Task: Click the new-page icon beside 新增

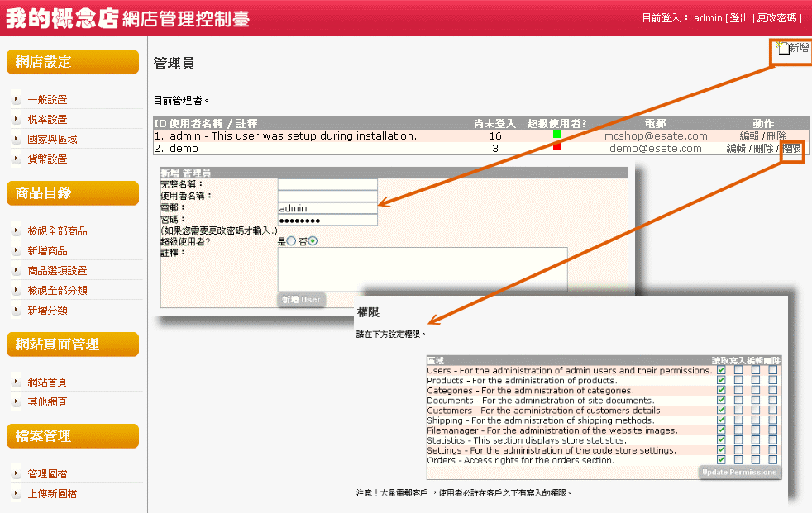Action: pyautogui.click(x=782, y=48)
